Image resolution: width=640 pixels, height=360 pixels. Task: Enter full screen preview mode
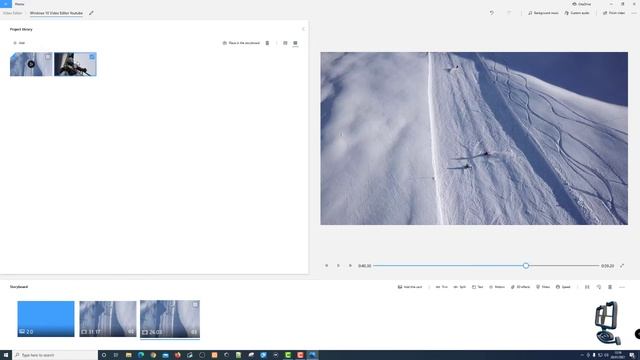coord(622,266)
